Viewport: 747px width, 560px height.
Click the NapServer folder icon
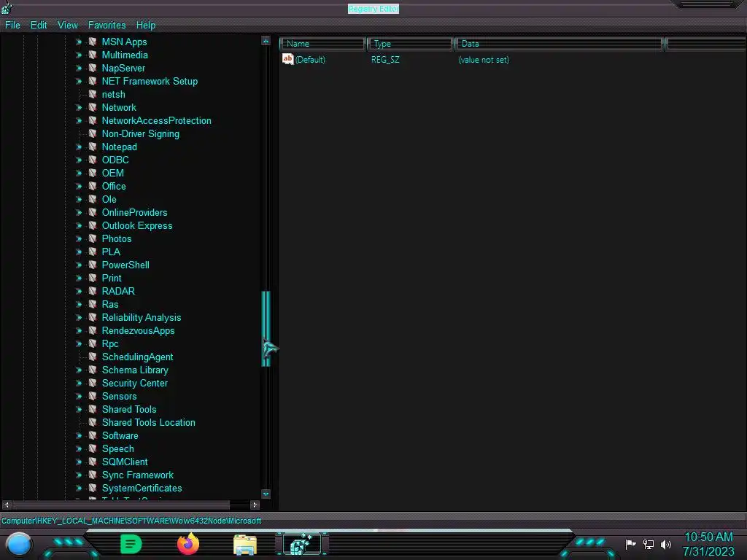pyautogui.click(x=93, y=68)
